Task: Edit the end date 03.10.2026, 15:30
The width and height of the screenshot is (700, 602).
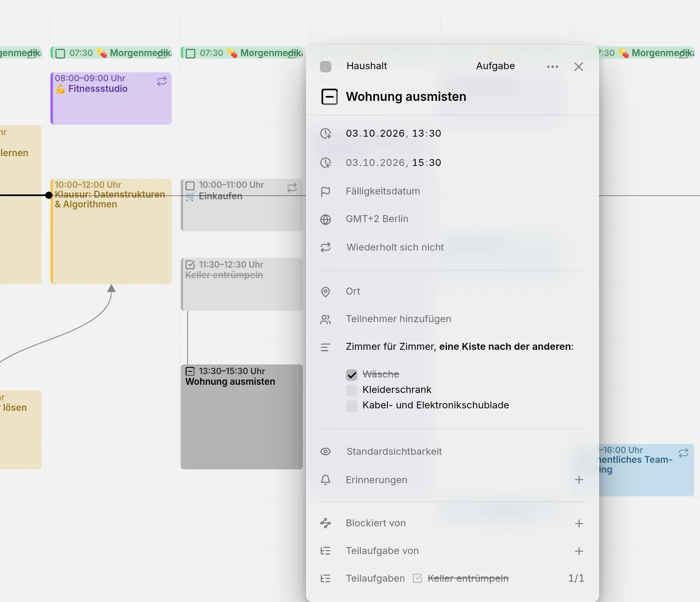Action: (394, 163)
